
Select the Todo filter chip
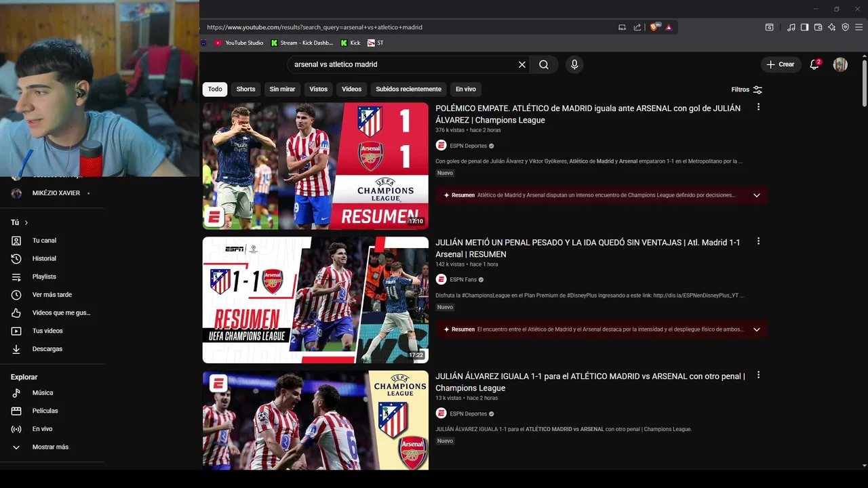pyautogui.click(x=215, y=89)
